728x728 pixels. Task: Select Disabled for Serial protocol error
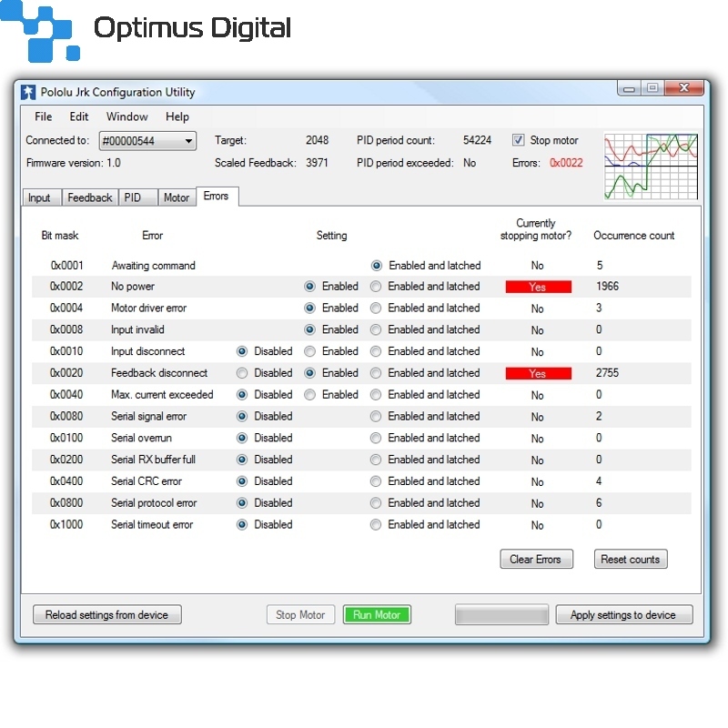(x=242, y=503)
